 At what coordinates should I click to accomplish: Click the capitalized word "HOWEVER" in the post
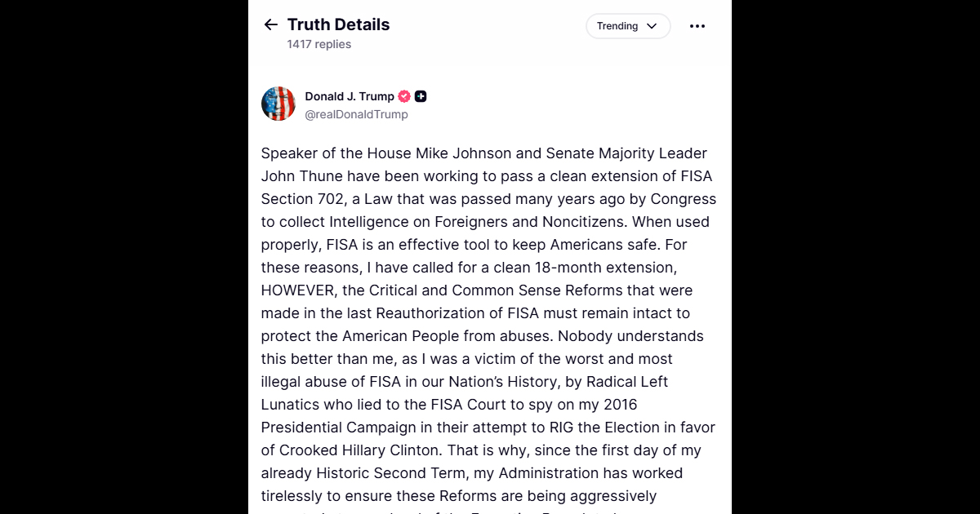(297, 290)
